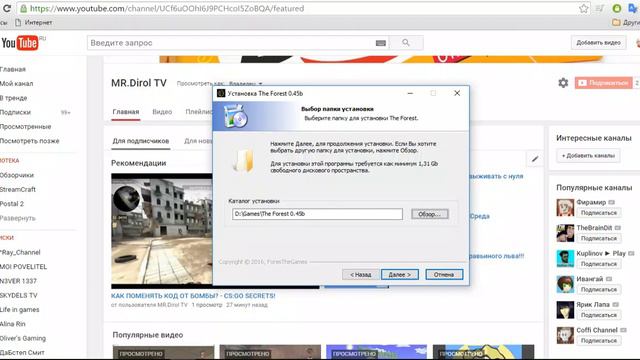The width and height of the screenshot is (640, 360).
Task: Open channel settings gear icon
Action: point(563,83)
